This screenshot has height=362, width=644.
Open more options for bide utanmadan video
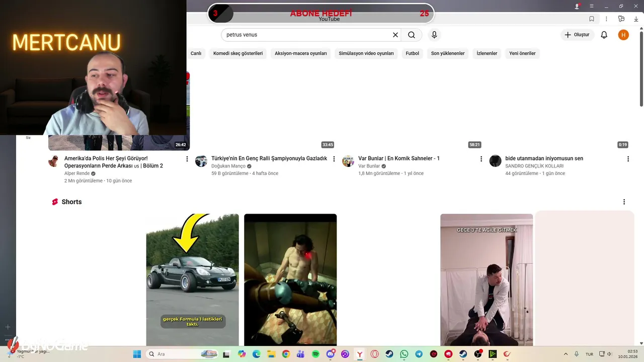pos(628,159)
